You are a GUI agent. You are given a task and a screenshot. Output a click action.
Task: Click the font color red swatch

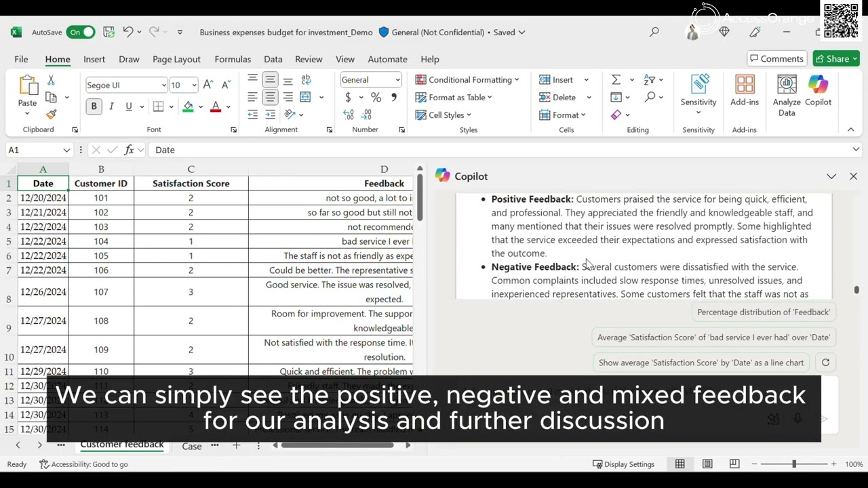(216, 106)
